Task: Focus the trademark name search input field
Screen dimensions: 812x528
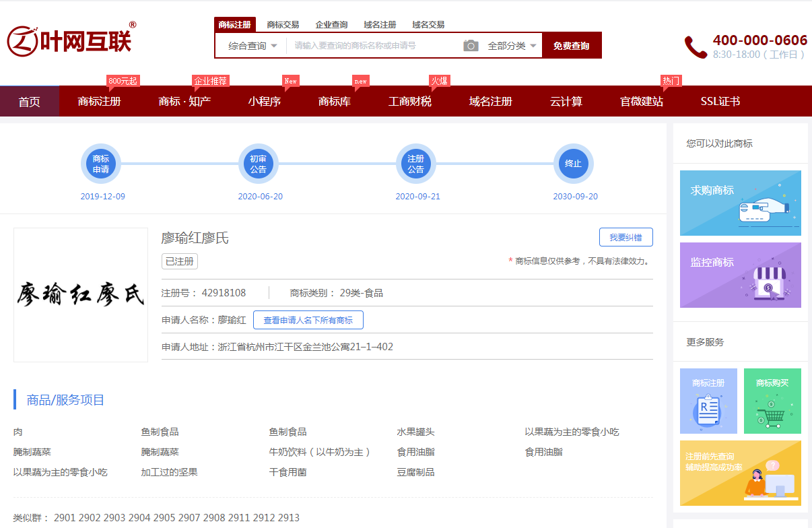Action: tap(374, 46)
